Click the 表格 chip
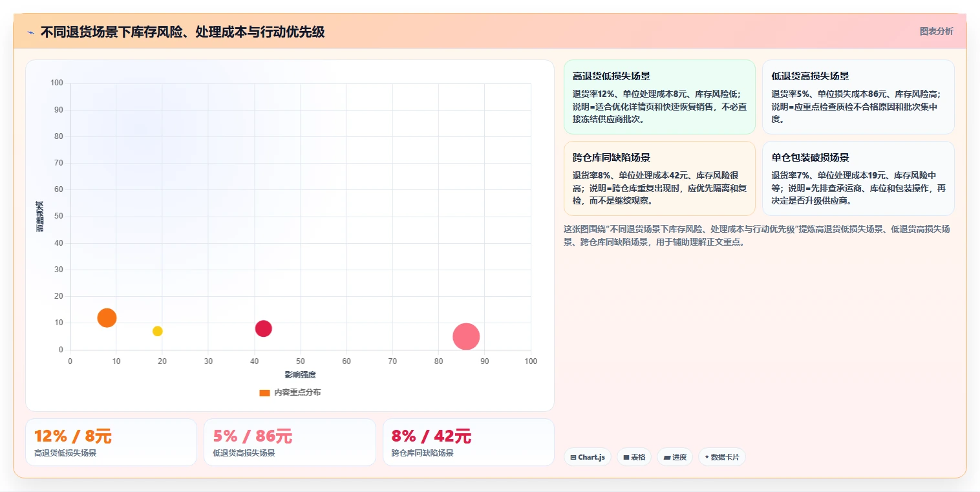 click(x=634, y=457)
